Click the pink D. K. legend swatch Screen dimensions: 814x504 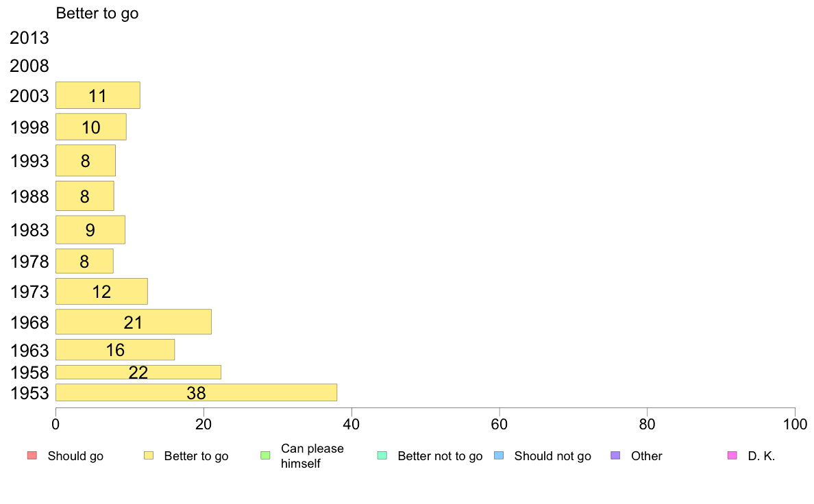(732, 455)
